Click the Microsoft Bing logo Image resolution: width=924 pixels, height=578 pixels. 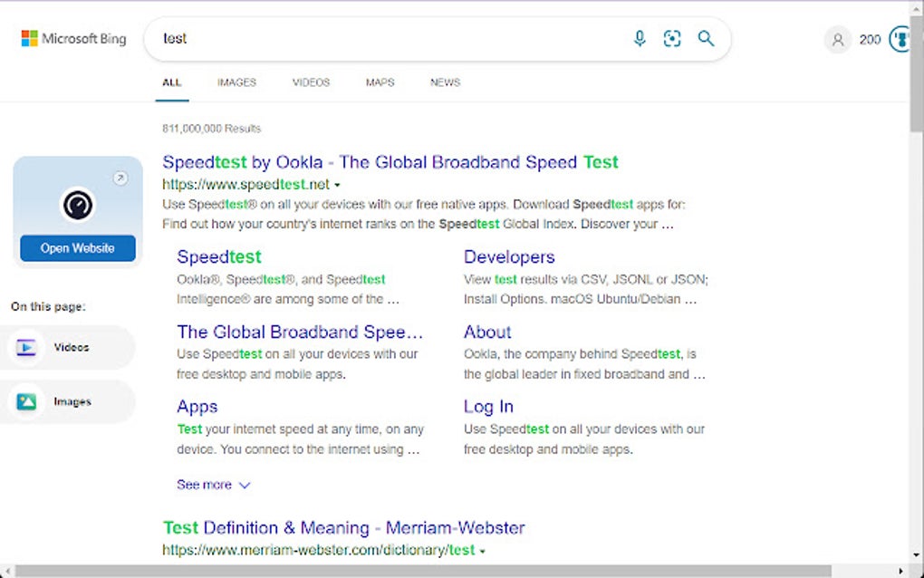pyautogui.click(x=72, y=38)
